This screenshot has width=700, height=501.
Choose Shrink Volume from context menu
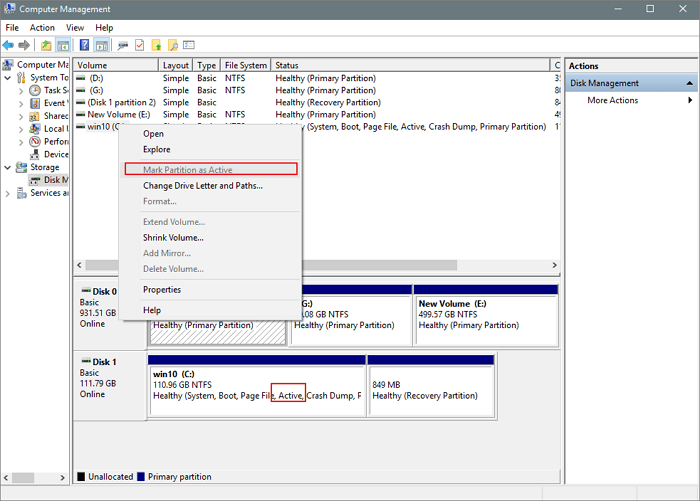point(173,238)
